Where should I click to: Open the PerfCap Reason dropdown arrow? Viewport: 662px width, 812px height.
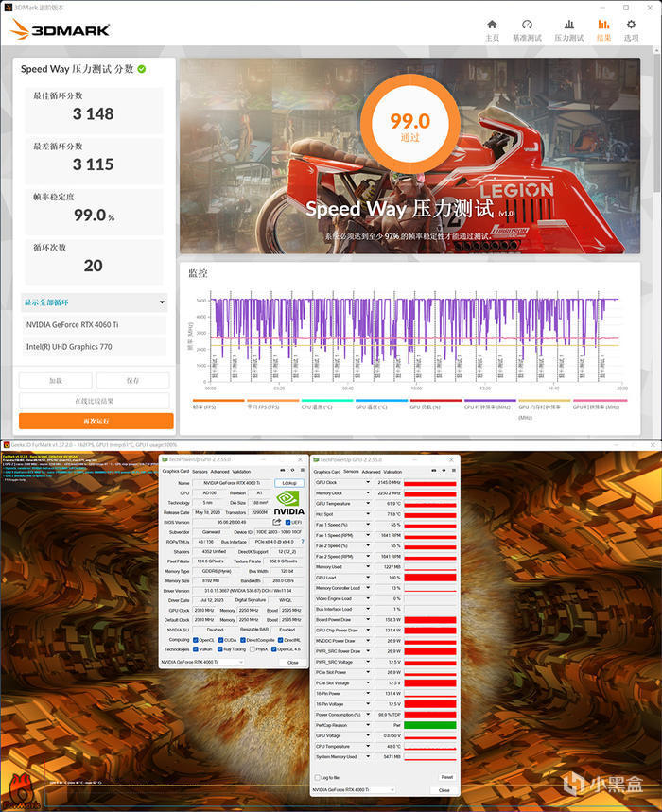tap(368, 725)
